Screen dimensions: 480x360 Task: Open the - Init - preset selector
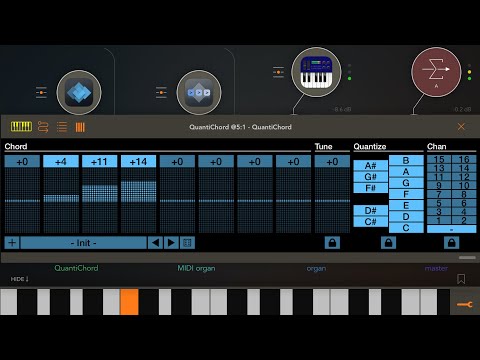tap(83, 243)
